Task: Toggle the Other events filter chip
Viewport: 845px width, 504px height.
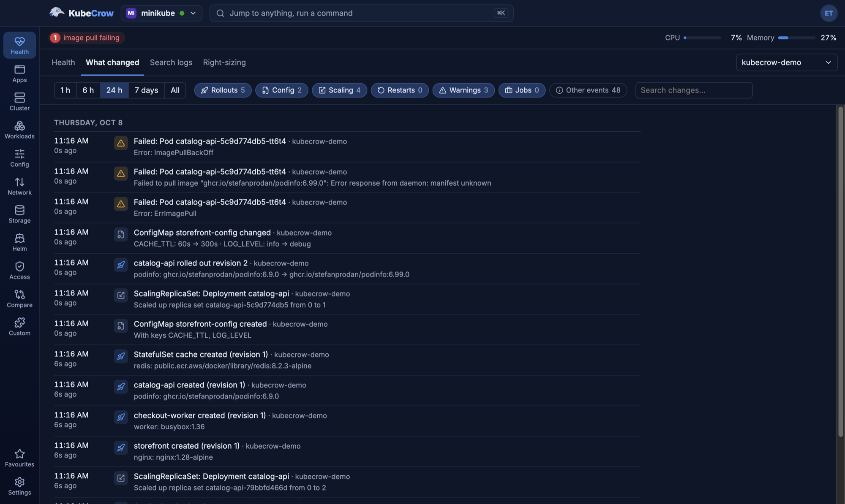Action: point(588,90)
